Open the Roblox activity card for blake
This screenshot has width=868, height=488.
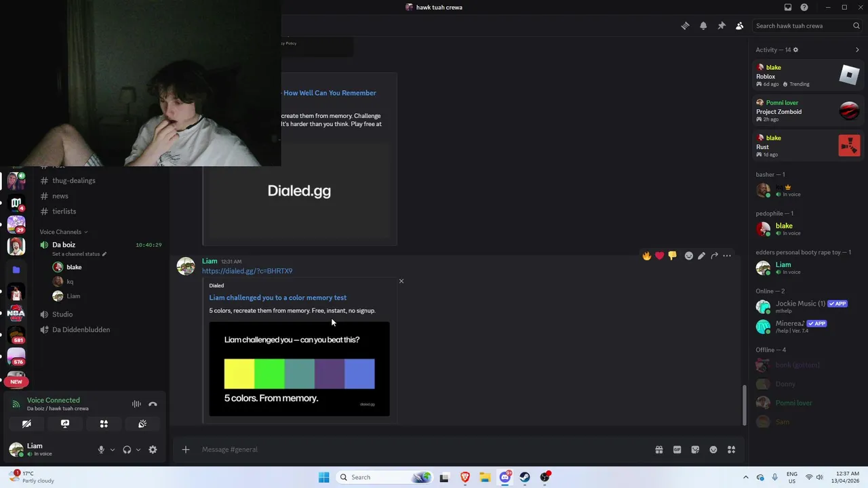(808, 75)
